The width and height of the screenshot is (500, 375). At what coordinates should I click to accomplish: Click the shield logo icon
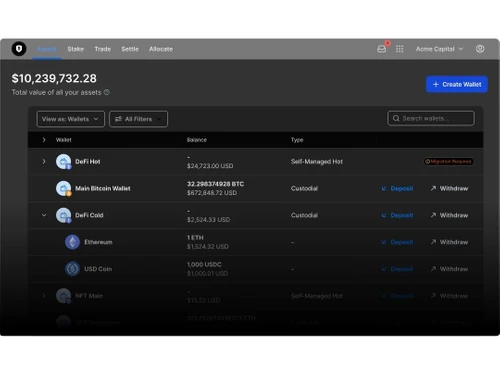click(19, 49)
